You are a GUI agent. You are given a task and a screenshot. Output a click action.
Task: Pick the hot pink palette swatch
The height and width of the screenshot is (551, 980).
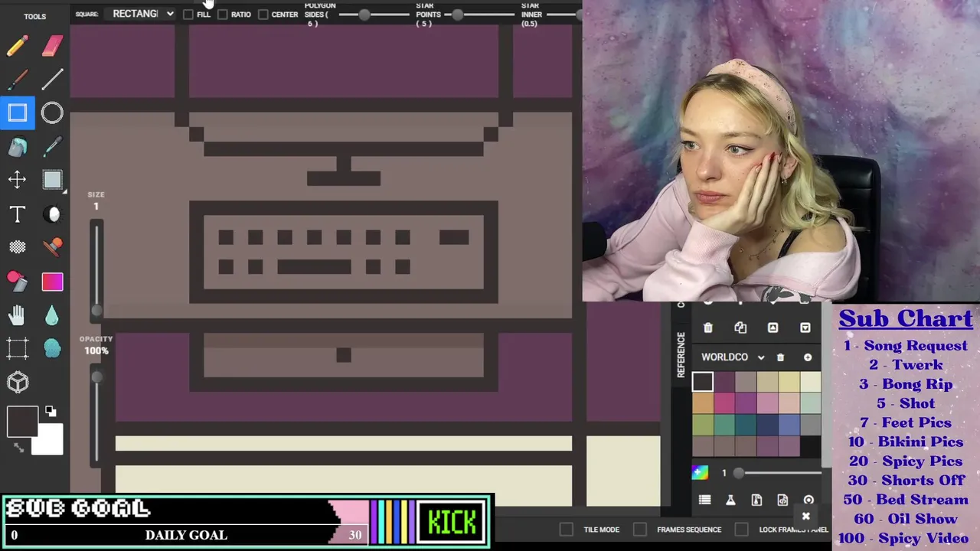point(724,403)
